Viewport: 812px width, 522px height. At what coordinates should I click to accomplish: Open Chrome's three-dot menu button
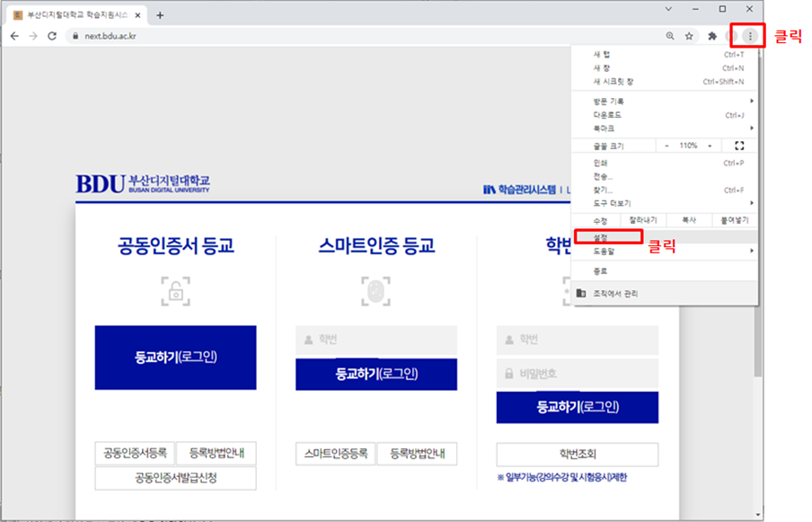coord(750,36)
